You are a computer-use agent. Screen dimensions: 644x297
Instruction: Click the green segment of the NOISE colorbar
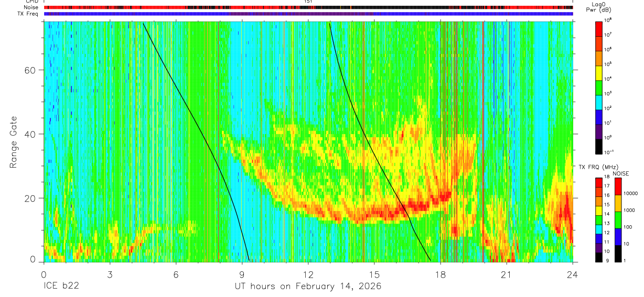[x=618, y=219]
